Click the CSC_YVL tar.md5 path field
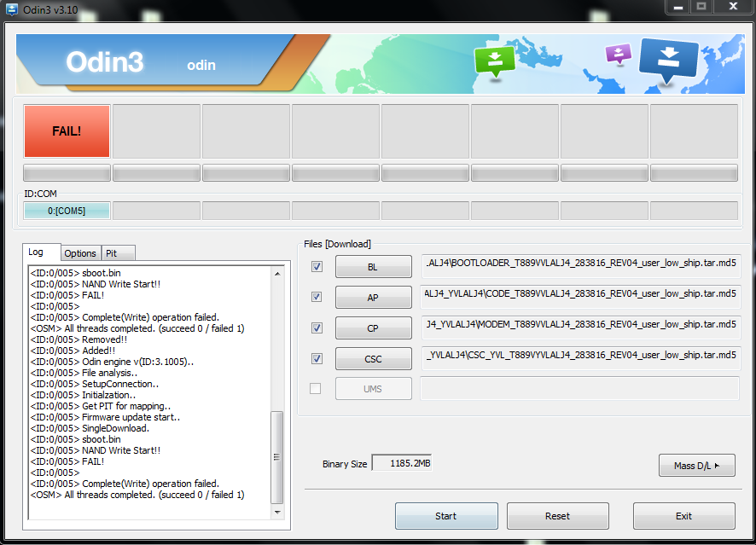Image resolution: width=756 pixels, height=545 pixels. [x=581, y=359]
